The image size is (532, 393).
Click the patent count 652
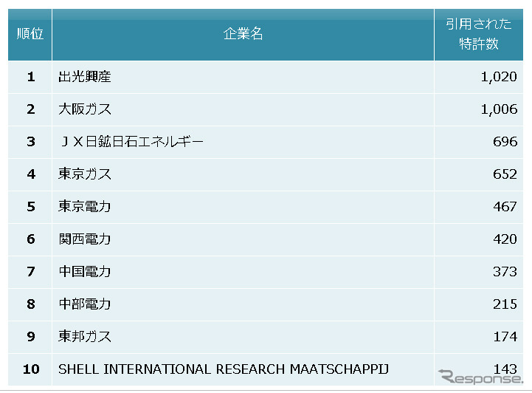pos(505,174)
